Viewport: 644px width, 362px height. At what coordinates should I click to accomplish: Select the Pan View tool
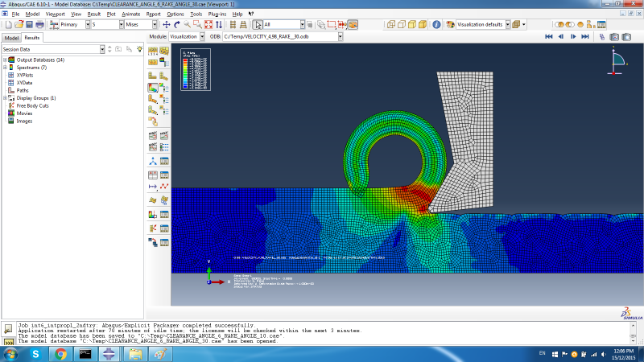(x=167, y=25)
